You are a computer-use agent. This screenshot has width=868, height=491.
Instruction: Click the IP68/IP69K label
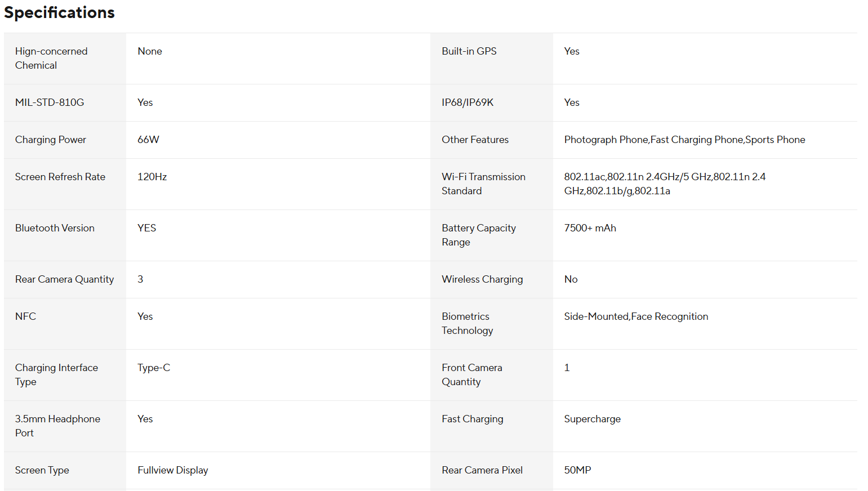click(468, 102)
